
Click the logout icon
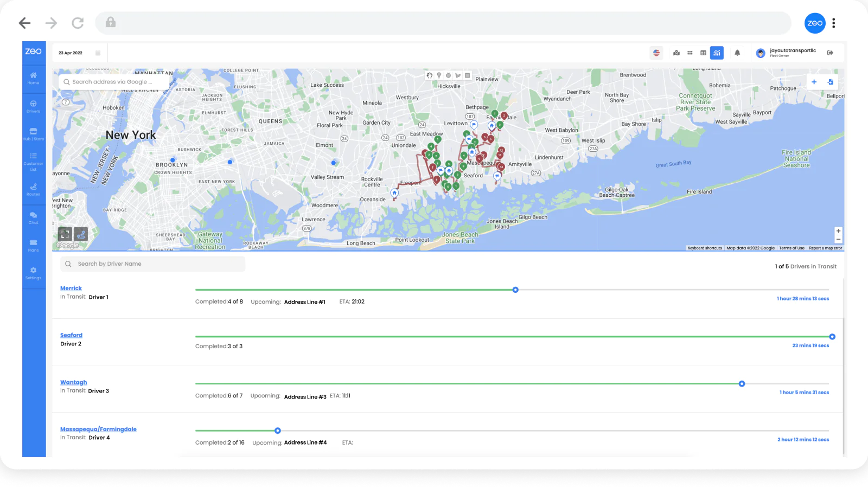[831, 53]
